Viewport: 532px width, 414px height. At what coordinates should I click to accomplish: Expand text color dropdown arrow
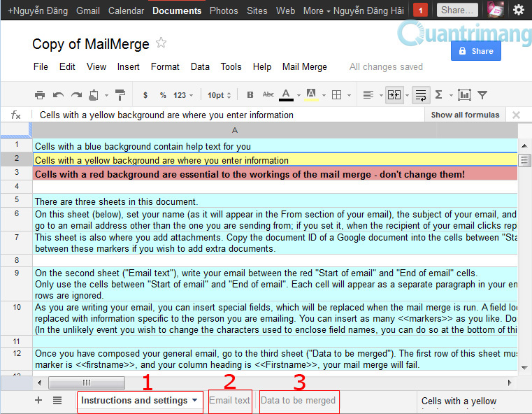(x=299, y=96)
